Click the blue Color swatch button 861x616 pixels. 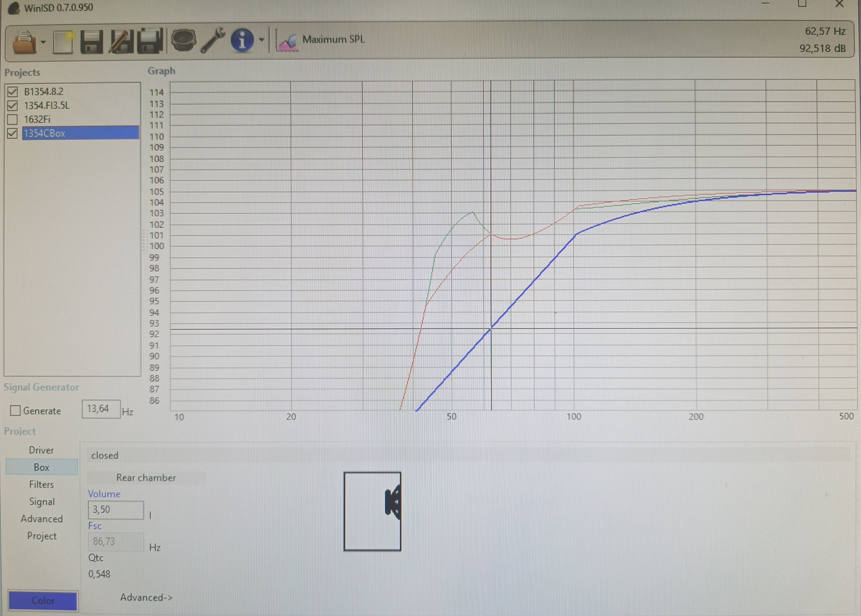(x=43, y=600)
